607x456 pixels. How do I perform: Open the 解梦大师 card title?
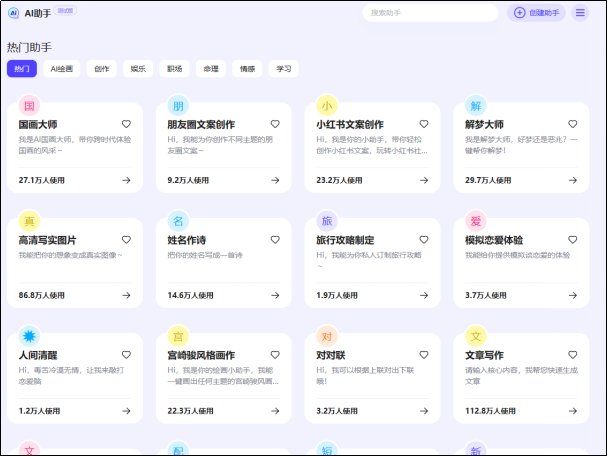484,125
